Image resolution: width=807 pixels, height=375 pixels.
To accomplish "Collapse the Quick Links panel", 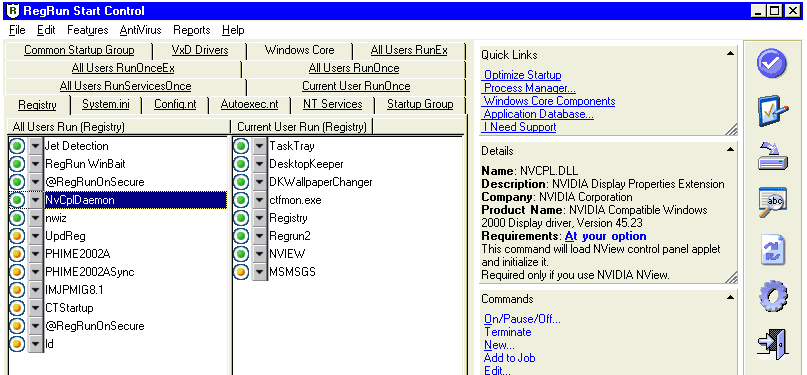I will [x=730, y=54].
